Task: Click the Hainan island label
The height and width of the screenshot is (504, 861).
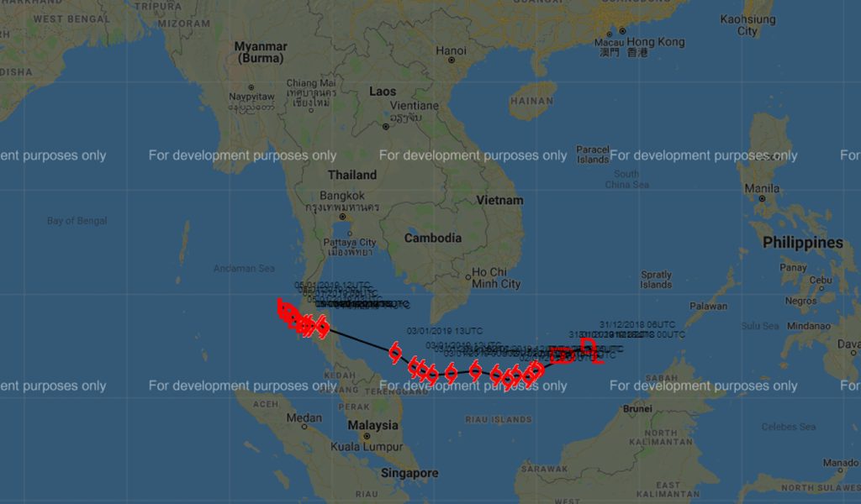Action: tap(532, 101)
